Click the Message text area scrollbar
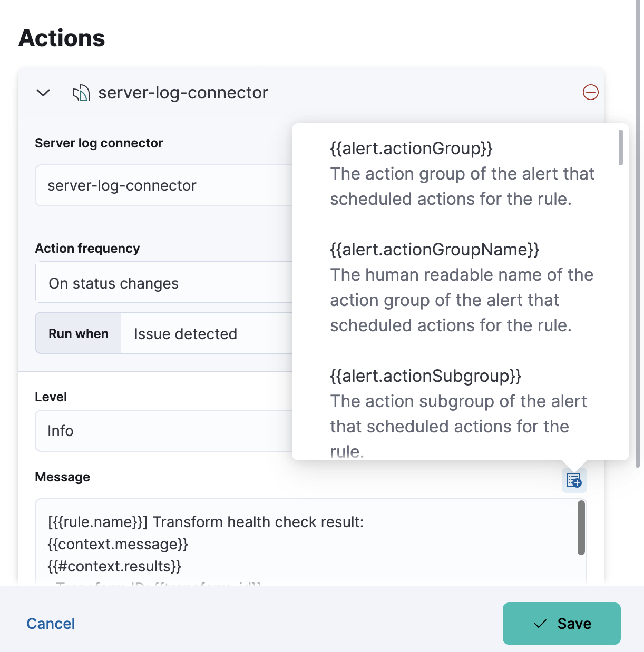644x652 pixels. 581,528
